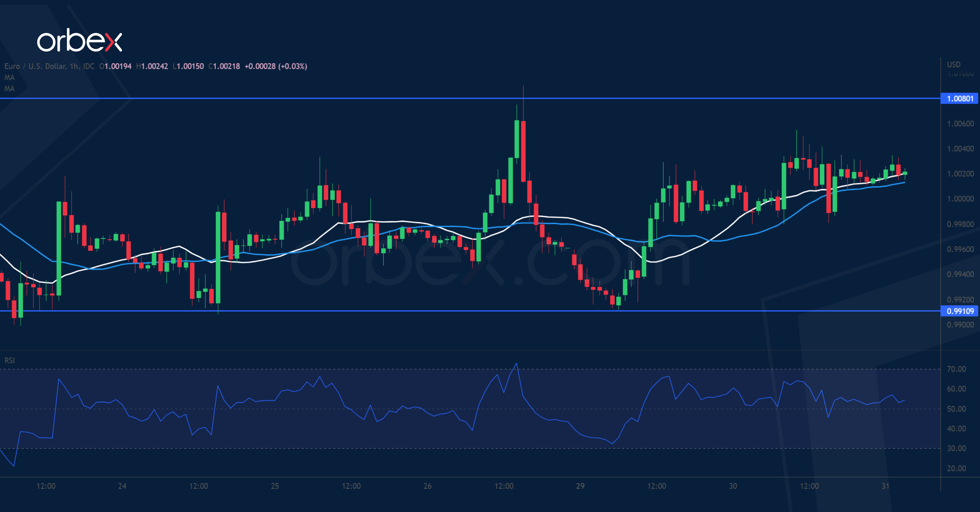Click the date 31 time axis label

click(x=885, y=486)
